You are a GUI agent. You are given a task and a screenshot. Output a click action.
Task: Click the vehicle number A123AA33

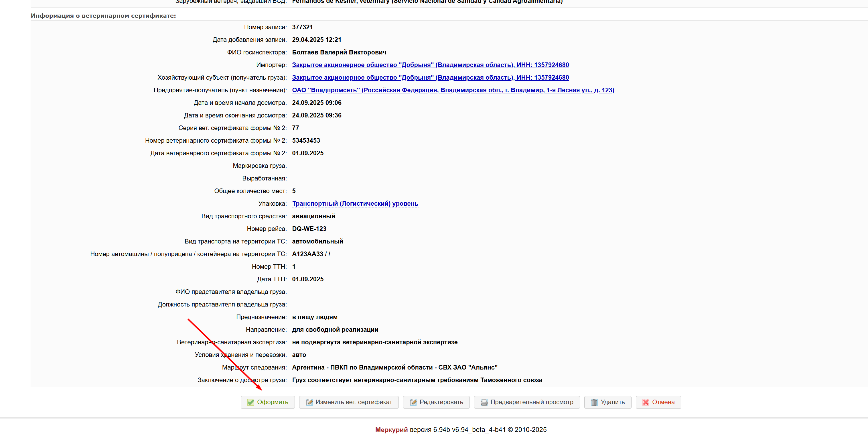pos(307,254)
